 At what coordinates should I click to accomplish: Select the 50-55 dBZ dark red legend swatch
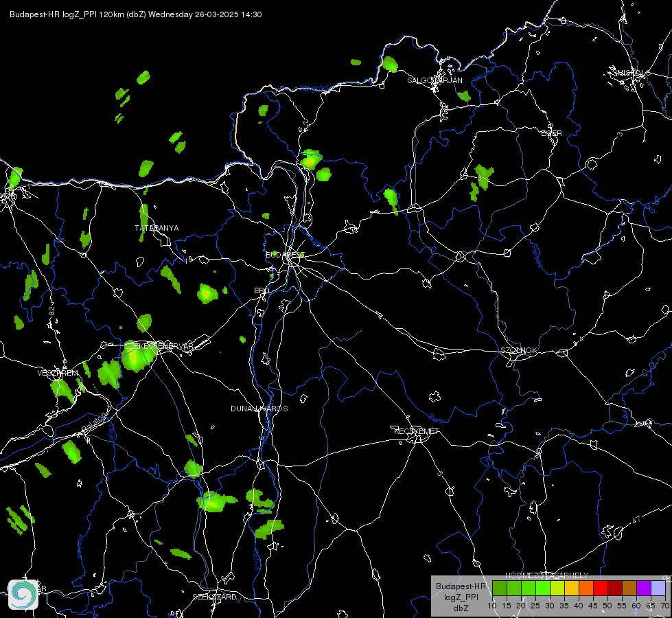(616, 588)
